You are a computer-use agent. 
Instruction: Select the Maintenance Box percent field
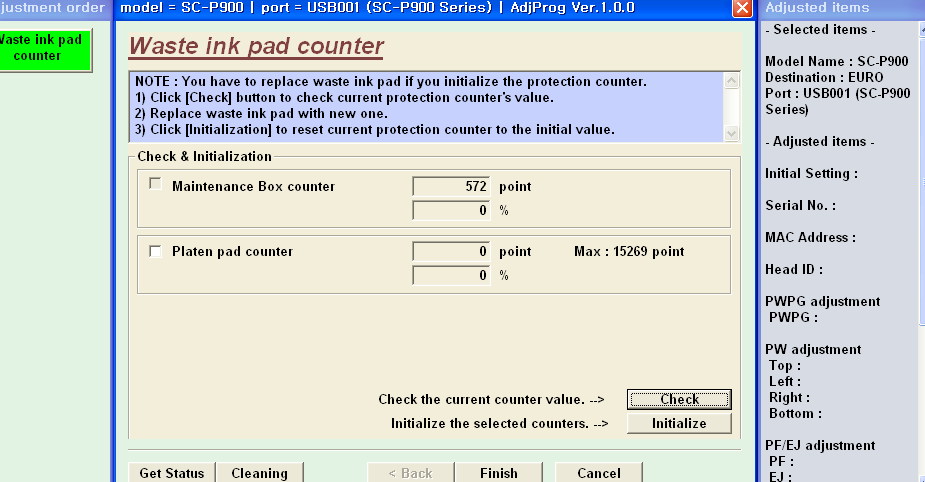pyautogui.click(x=451, y=211)
